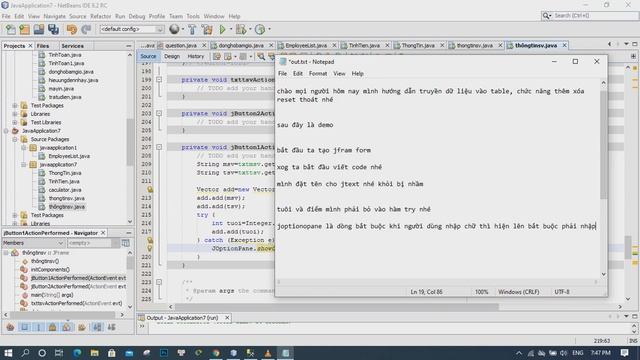Click the Build Project hammer icon
This screenshot has height=360, width=640.
click(192, 29)
